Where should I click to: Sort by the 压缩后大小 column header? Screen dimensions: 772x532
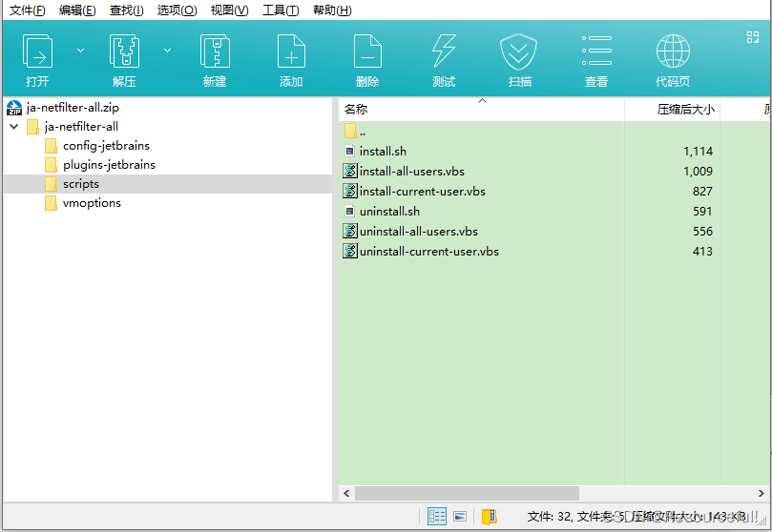(673, 109)
